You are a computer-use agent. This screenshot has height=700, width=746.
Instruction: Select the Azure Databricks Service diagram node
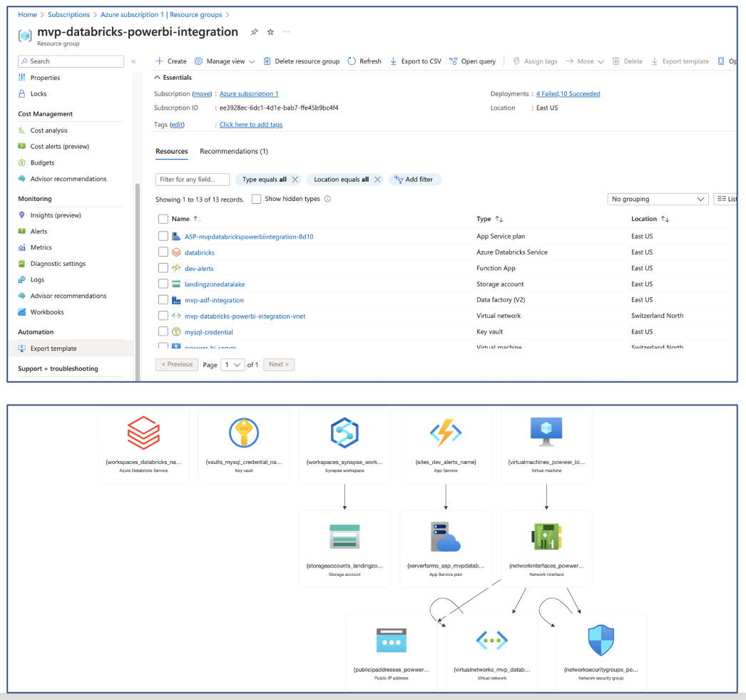click(x=143, y=445)
